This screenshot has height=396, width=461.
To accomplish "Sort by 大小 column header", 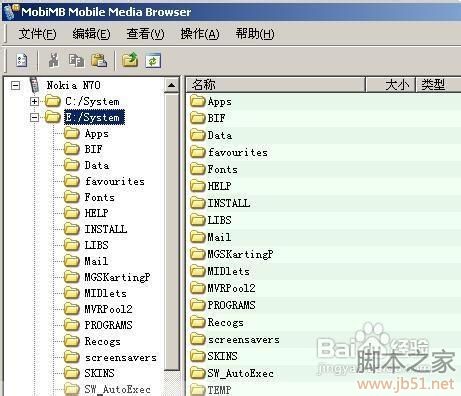I will tap(390, 85).
